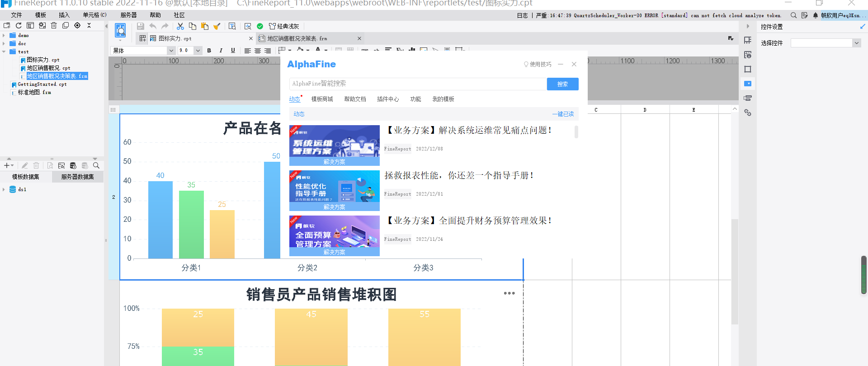Expand the demo folder in file tree
868x366 pixels.
[x=4, y=35]
